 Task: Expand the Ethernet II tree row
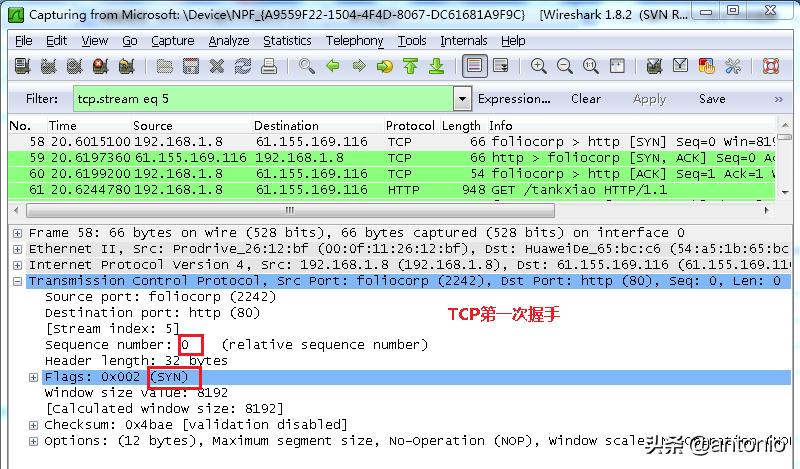17,249
